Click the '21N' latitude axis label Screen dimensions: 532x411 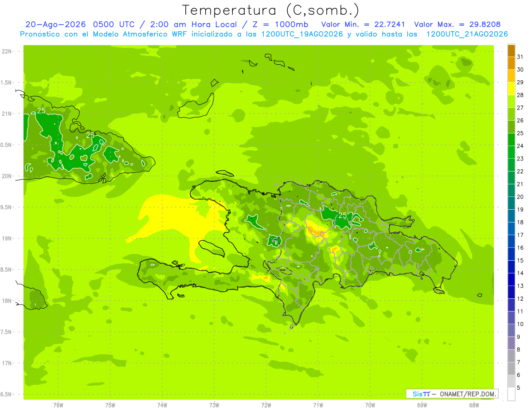7,114
